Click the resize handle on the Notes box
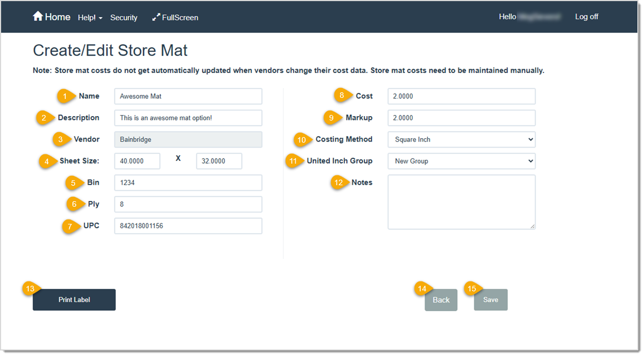 point(532,226)
